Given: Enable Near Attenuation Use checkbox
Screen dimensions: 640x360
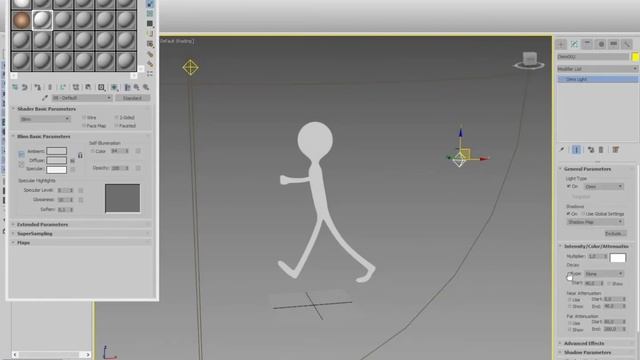Looking at the screenshot, I should click(570, 300).
